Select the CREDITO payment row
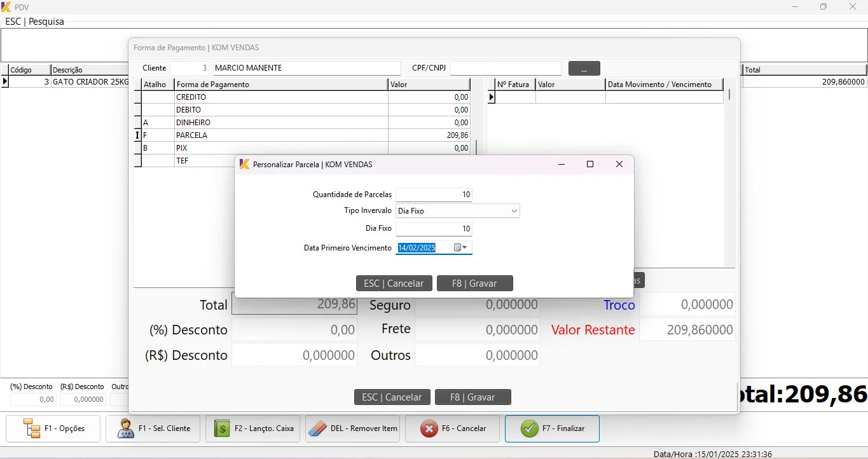868x459 pixels. point(280,97)
